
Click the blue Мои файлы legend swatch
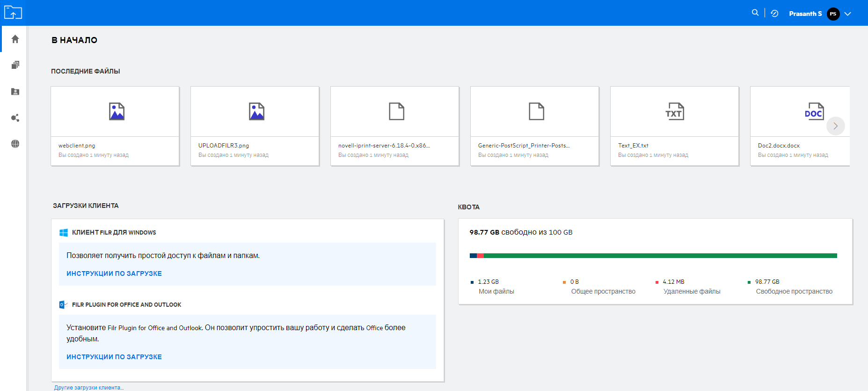point(472,282)
